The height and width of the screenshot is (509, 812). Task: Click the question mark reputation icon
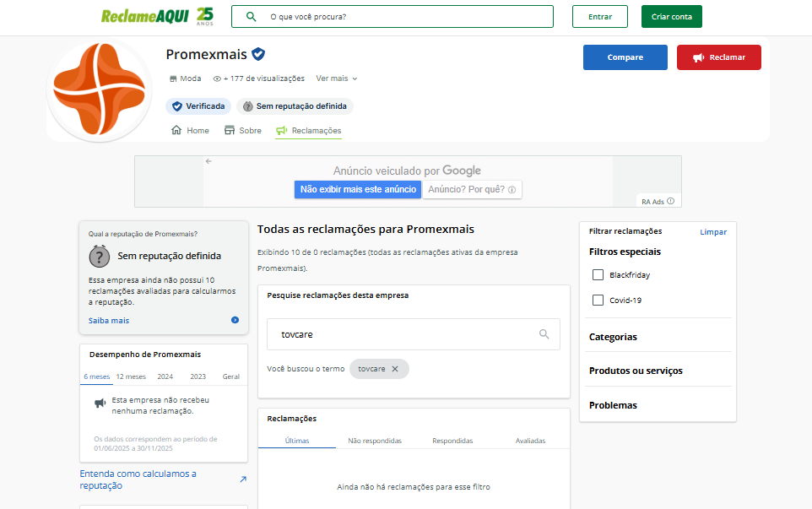[x=100, y=257]
